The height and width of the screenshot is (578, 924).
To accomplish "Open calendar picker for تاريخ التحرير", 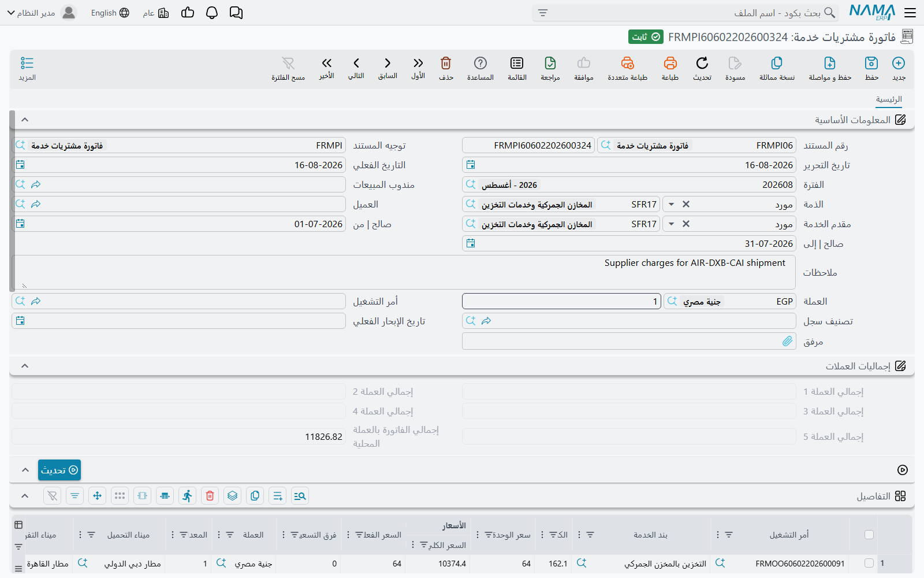I will pos(471,165).
